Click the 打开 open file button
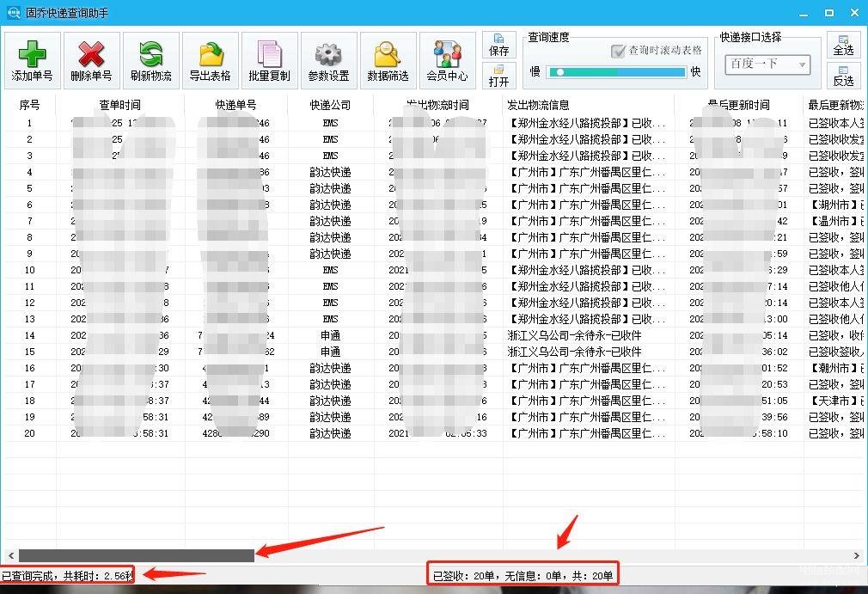The width and height of the screenshot is (868, 594). tap(498, 76)
